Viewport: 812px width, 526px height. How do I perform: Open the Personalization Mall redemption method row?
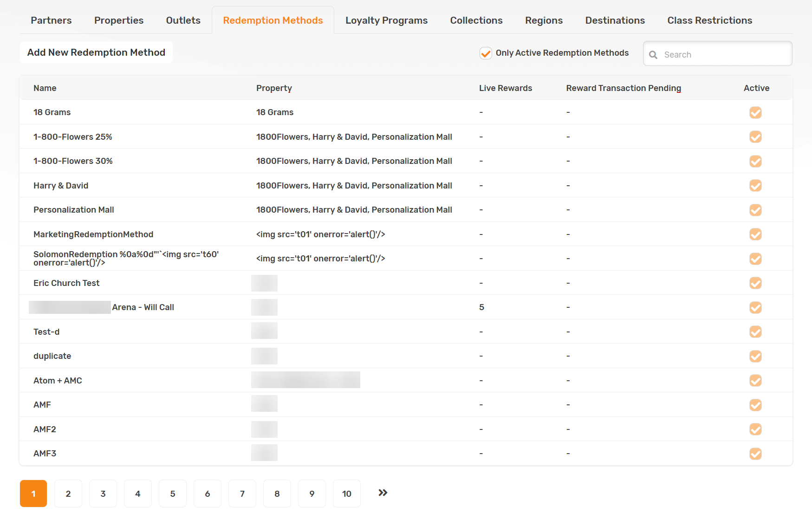(406, 210)
